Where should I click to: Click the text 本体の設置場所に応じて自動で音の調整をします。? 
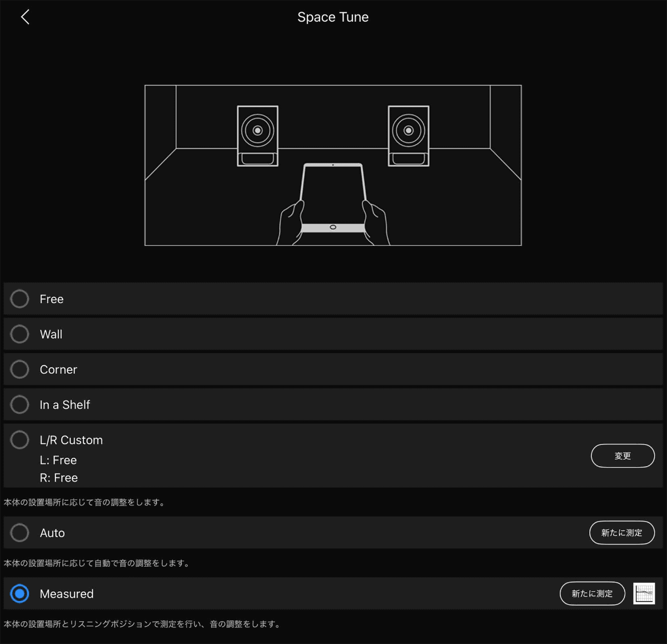coord(97,563)
